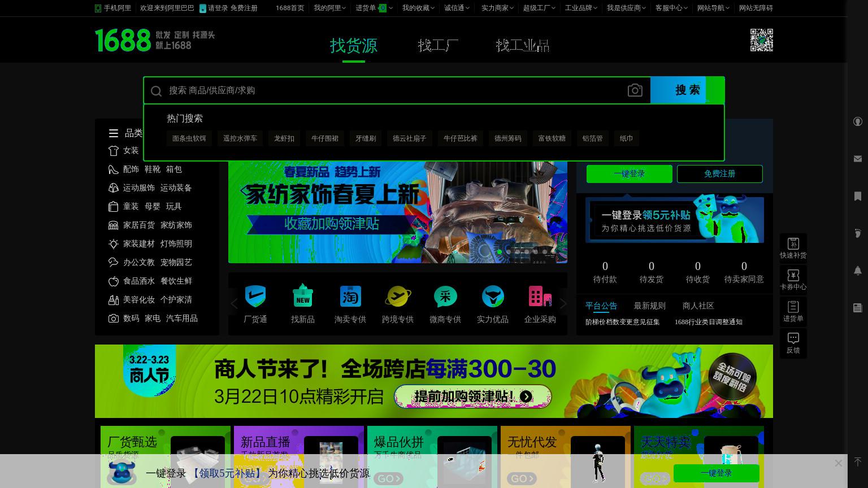Open 运动服饰 category
Image resolution: width=868 pixels, height=488 pixels.
click(139, 188)
